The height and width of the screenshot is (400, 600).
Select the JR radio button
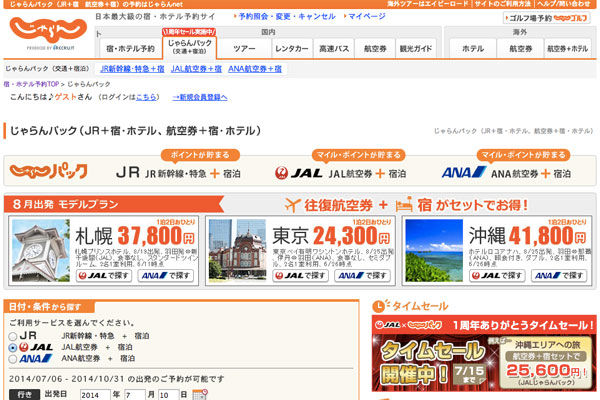click(x=13, y=336)
